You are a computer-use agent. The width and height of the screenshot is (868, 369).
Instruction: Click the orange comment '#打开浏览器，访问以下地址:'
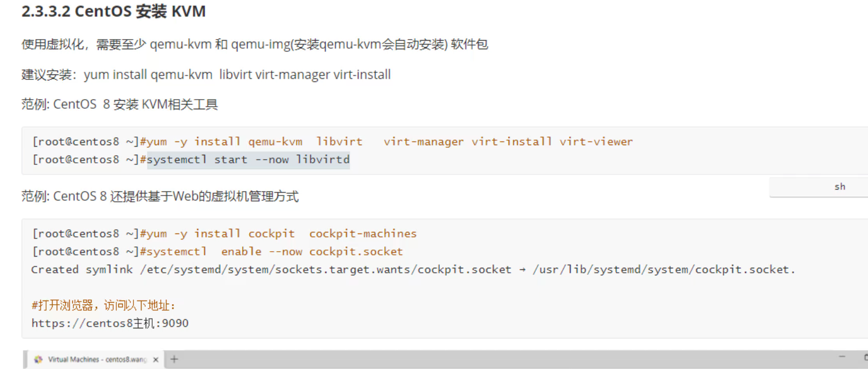(x=103, y=305)
